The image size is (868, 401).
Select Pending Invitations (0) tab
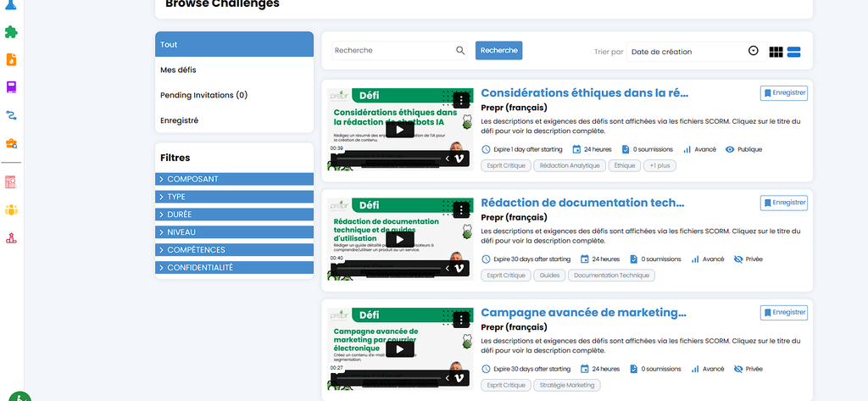click(x=234, y=95)
